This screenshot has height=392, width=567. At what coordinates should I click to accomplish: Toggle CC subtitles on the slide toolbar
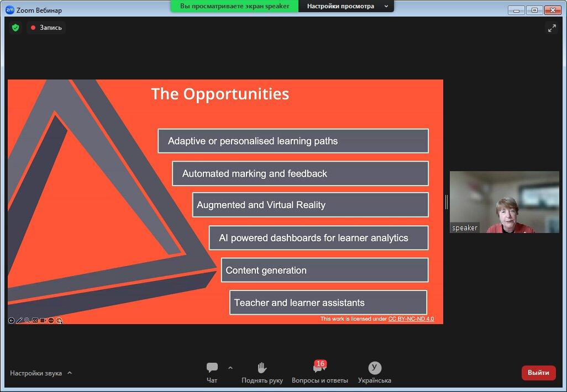tap(35, 320)
